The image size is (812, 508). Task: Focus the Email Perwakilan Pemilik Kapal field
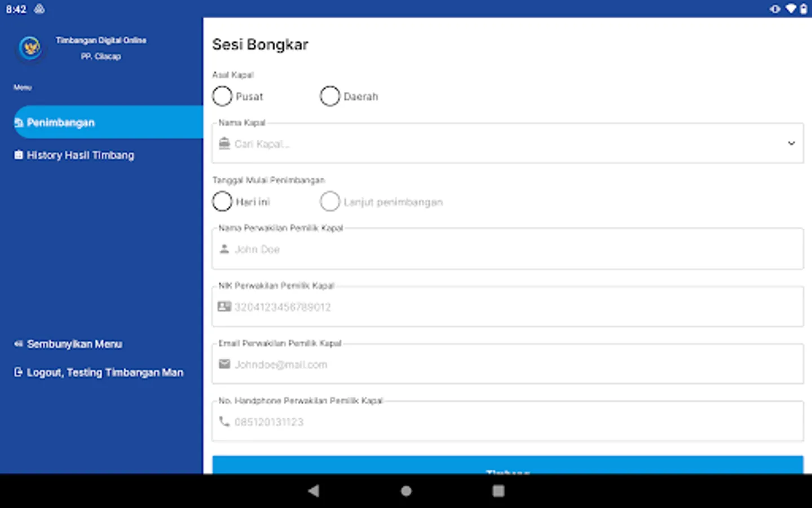click(507, 364)
